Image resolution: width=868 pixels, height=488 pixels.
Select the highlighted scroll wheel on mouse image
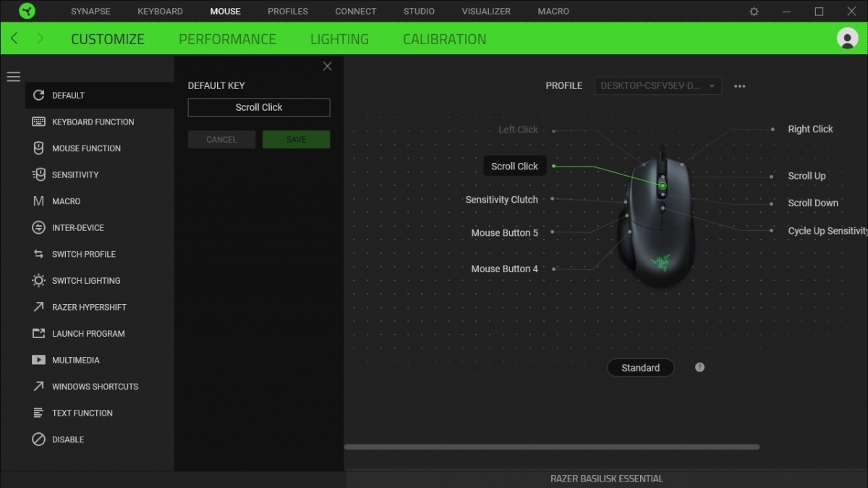[x=662, y=185]
